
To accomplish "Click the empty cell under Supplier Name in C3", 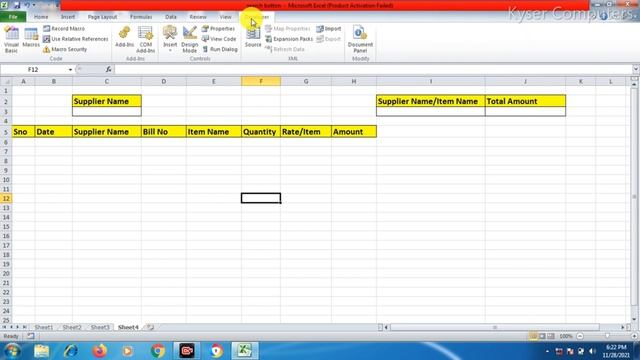I will (107, 111).
